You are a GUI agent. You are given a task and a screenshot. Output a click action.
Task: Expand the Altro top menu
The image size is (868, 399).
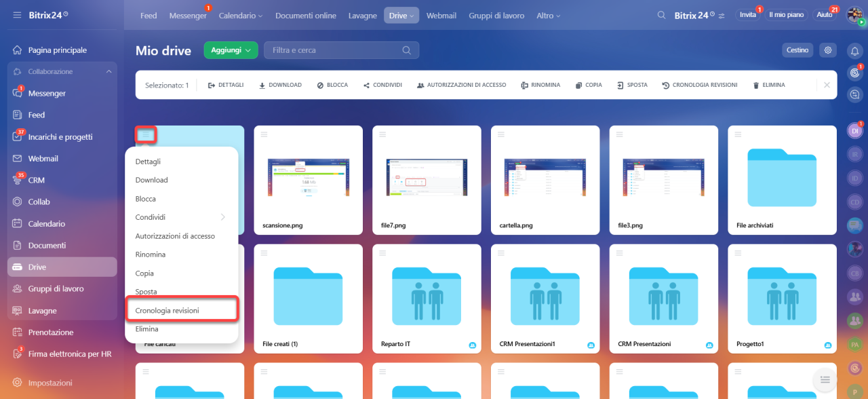click(548, 16)
